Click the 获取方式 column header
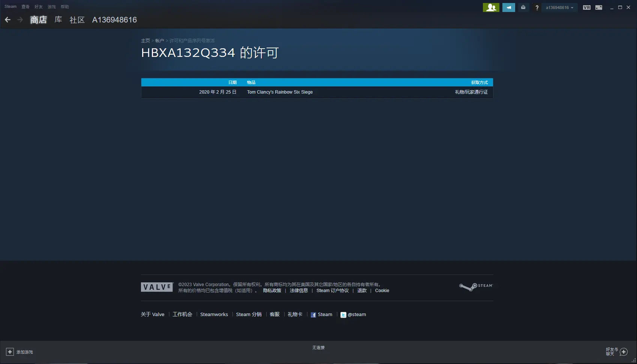Screen dimensions: 637x364 pyautogui.click(x=480, y=82)
